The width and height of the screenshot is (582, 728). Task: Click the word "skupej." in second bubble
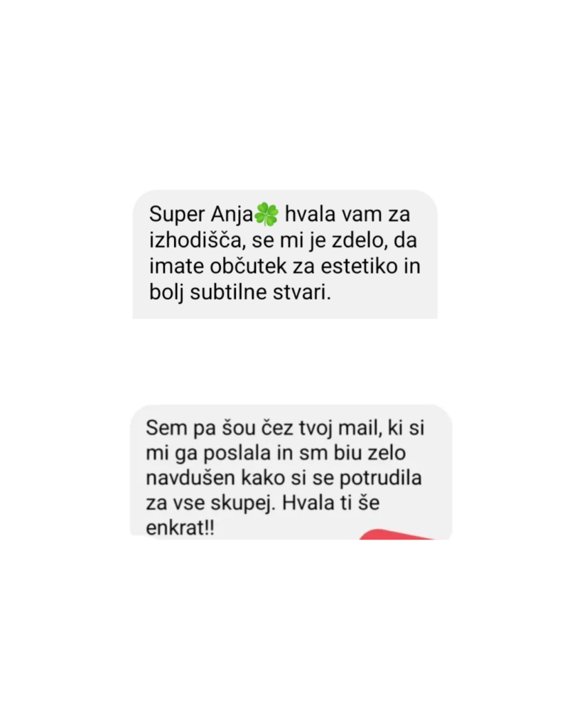(x=244, y=503)
